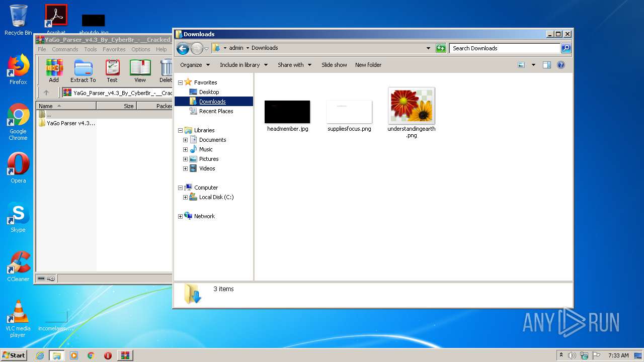
Task: Select Desktop in Favorites
Action: pyautogui.click(x=209, y=92)
